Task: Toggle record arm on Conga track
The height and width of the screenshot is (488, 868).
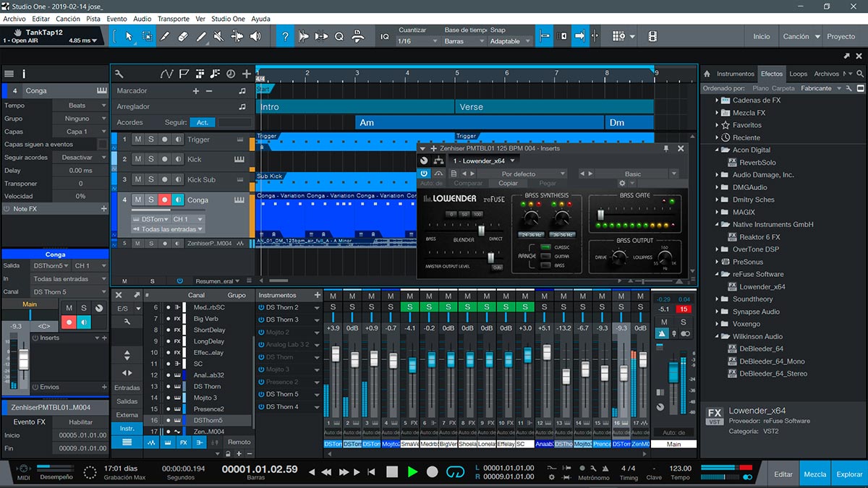Action: point(164,200)
